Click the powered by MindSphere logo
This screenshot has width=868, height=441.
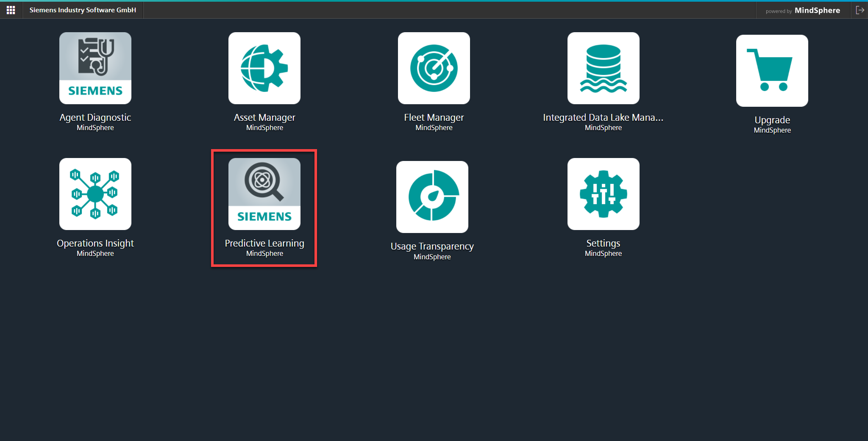(803, 10)
